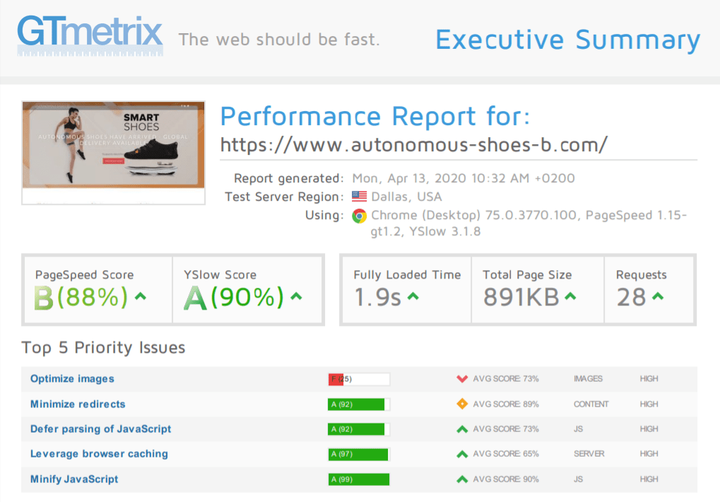Click the A (92) bar for Defer parsing

click(359, 429)
